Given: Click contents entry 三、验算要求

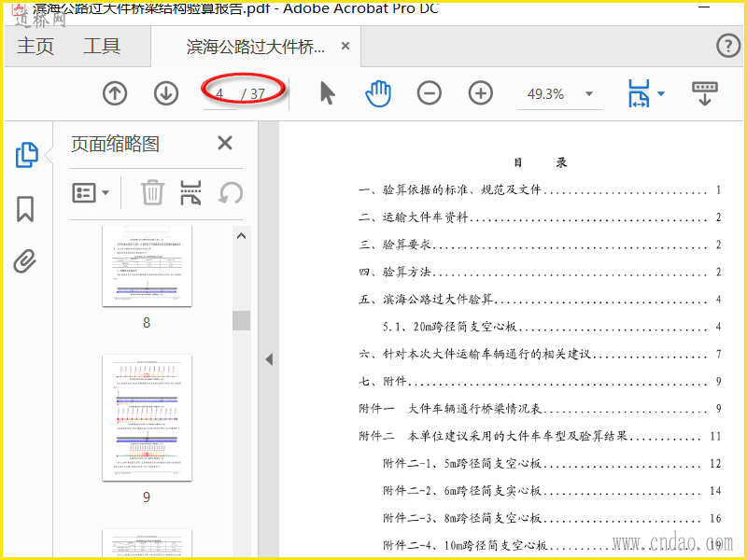Looking at the screenshot, I should 540,245.
